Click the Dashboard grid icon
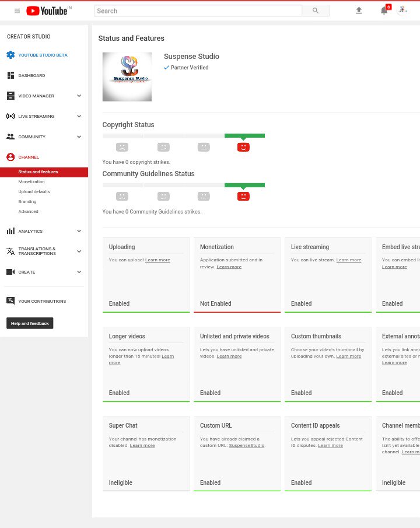 (10, 75)
